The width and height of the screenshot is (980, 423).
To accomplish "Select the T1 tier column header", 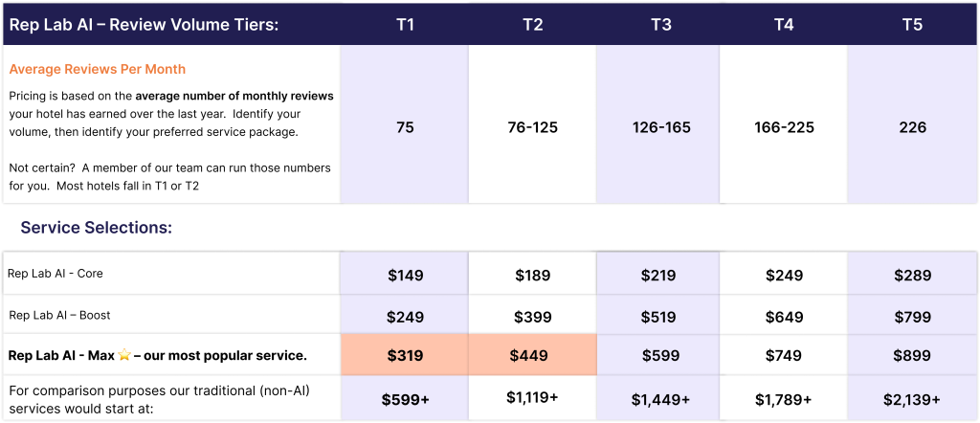I will point(405,25).
